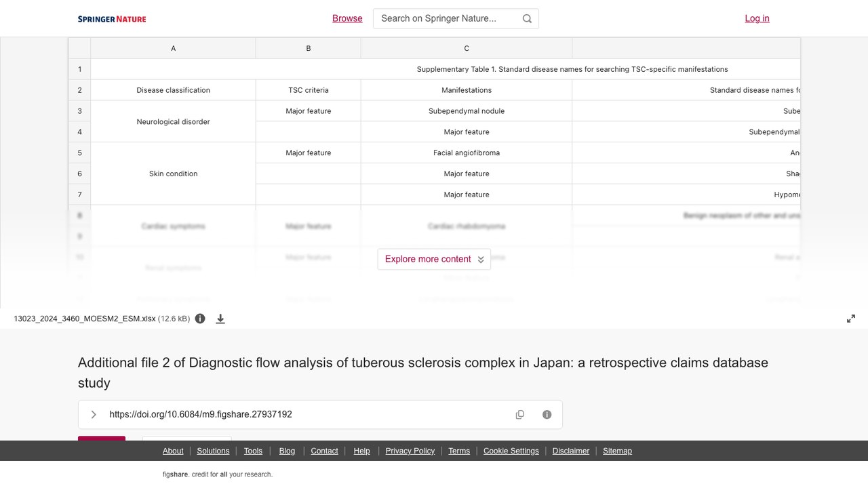This screenshot has width=868, height=488.
Task: Expand with Explore more content
Action: [x=434, y=259]
